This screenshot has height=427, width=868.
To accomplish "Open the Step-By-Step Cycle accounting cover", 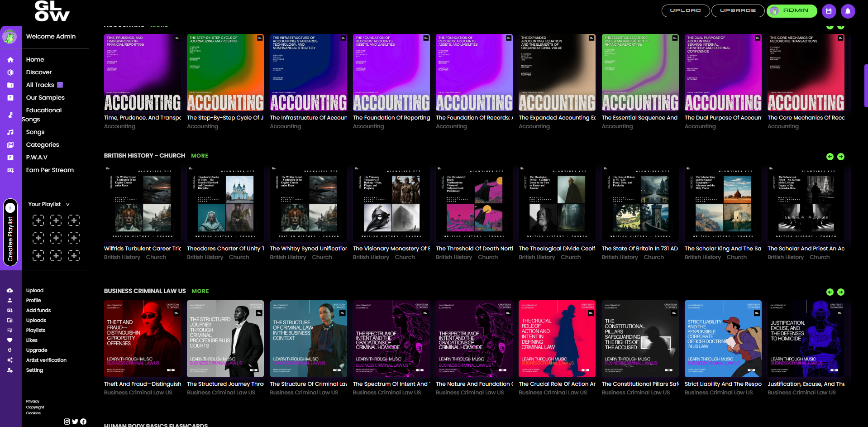I will click(225, 72).
